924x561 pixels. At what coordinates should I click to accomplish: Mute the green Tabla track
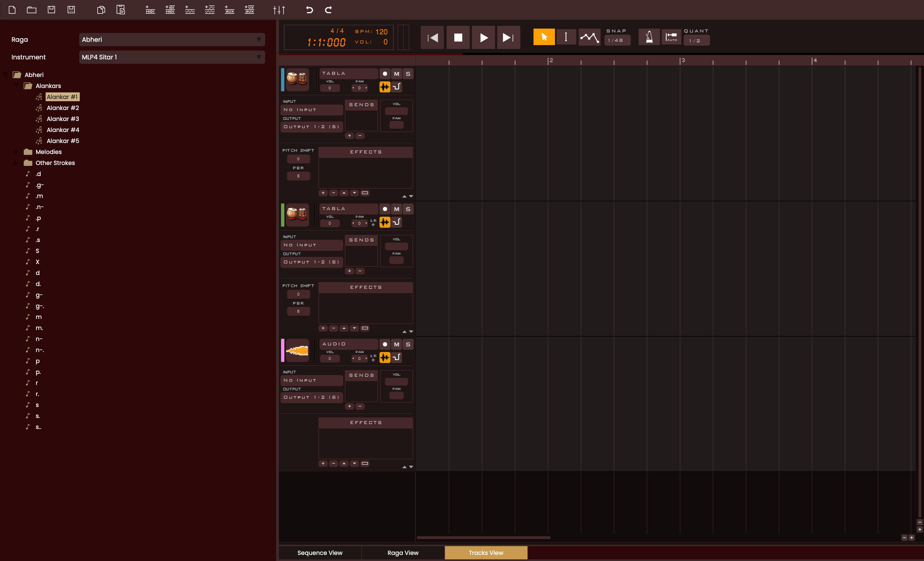click(x=396, y=209)
